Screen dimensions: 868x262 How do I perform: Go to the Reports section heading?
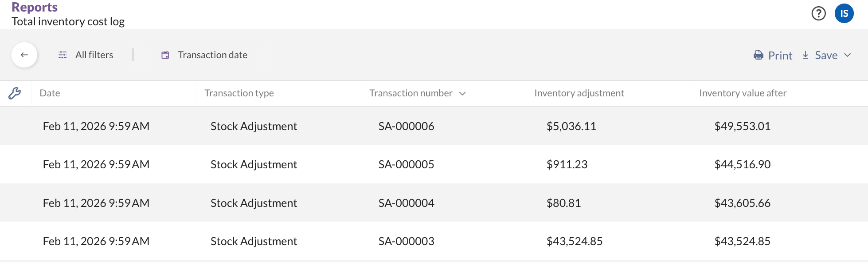[35, 7]
